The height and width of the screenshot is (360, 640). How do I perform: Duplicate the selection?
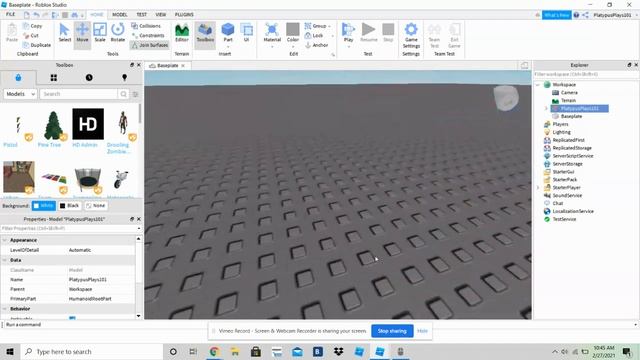pos(37,45)
